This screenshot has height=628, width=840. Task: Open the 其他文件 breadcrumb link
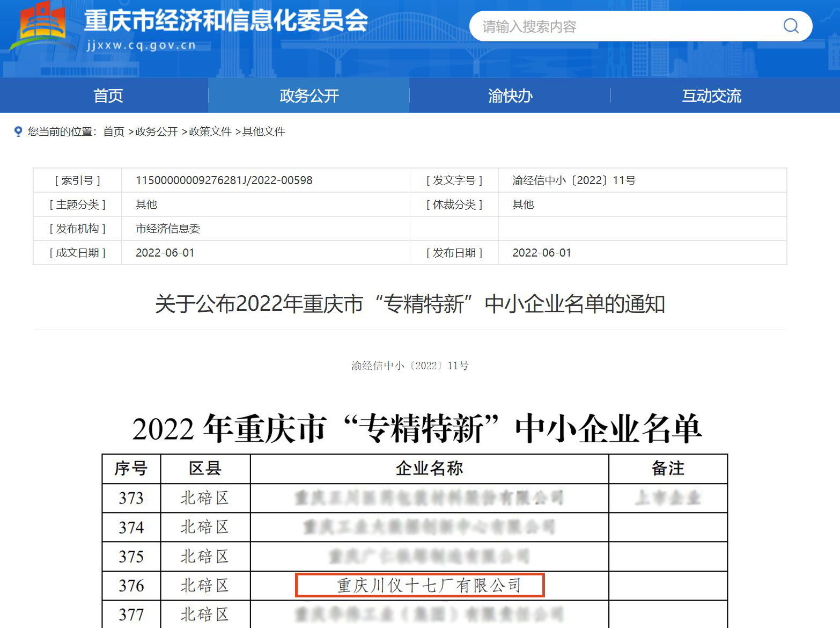263,132
